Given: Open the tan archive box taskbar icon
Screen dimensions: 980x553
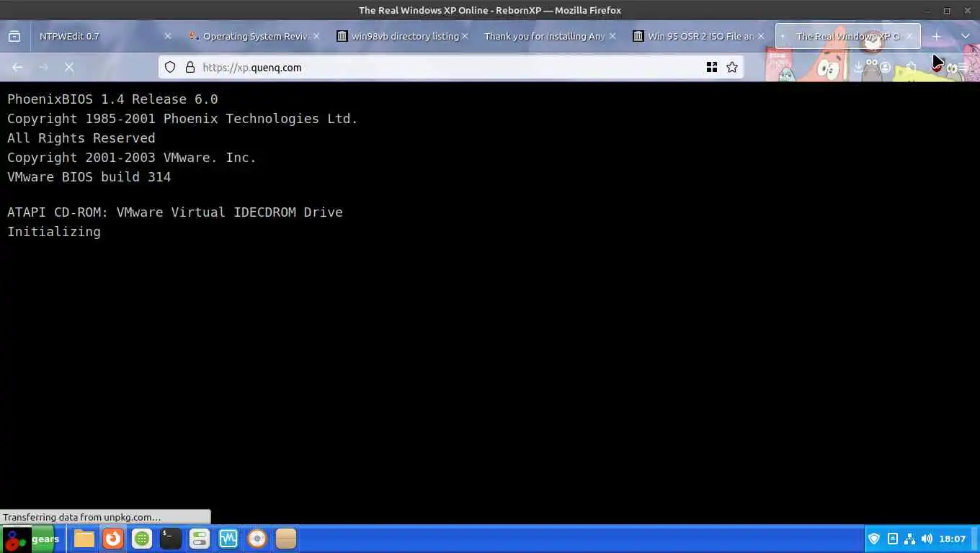Looking at the screenshot, I should pos(286,539).
